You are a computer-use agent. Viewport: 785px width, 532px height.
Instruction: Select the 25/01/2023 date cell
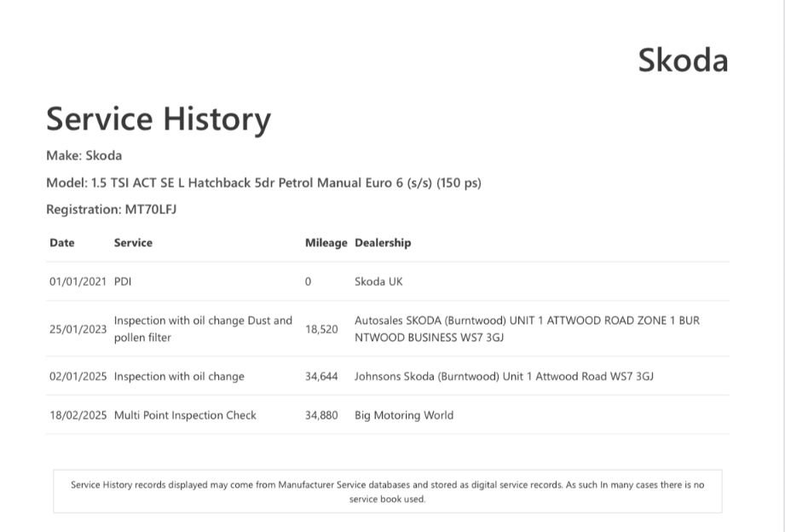click(78, 329)
